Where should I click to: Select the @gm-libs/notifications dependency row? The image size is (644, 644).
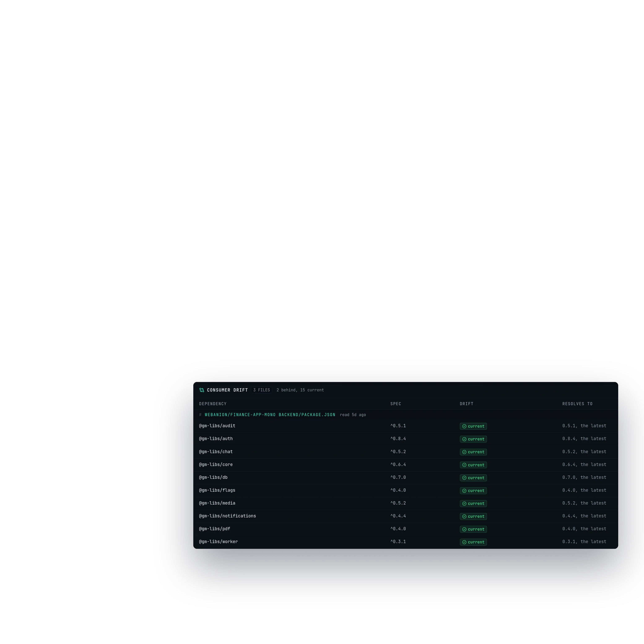tap(406, 516)
